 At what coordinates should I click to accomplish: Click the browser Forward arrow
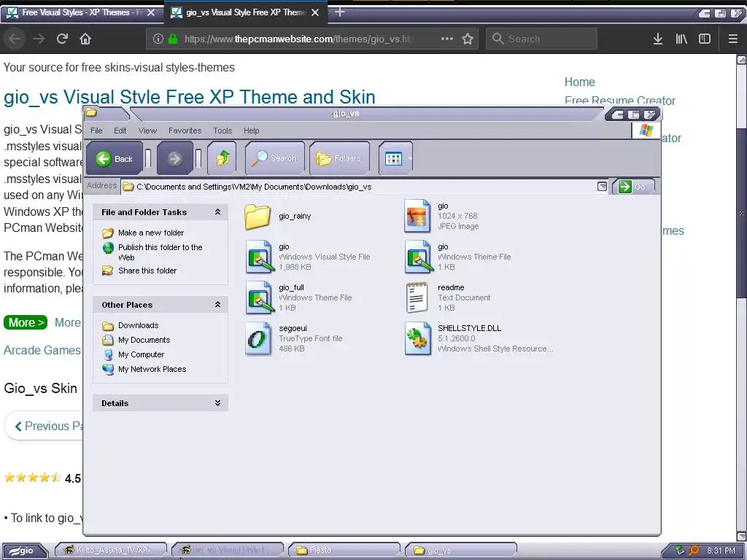pyautogui.click(x=39, y=39)
